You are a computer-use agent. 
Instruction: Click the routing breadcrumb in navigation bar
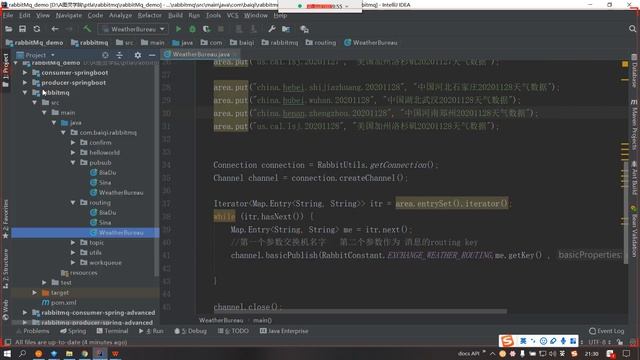[x=321, y=42]
